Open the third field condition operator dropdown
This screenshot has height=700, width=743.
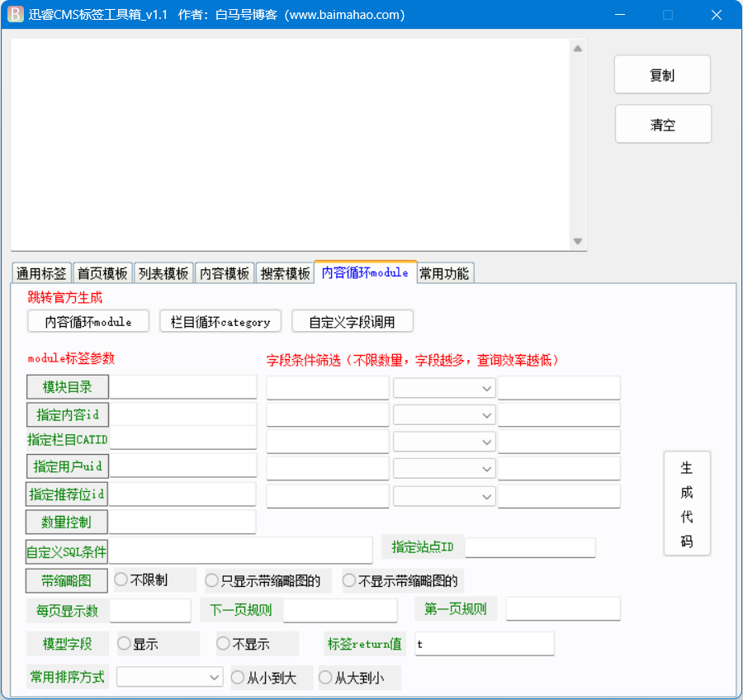point(444,442)
